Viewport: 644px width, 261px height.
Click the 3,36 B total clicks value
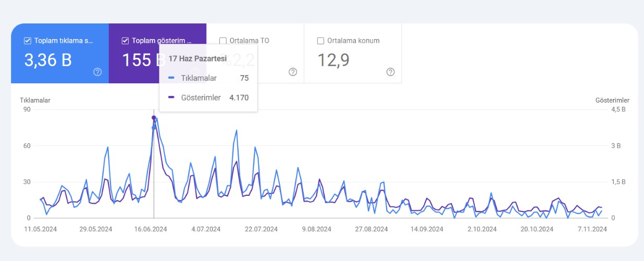pos(48,60)
